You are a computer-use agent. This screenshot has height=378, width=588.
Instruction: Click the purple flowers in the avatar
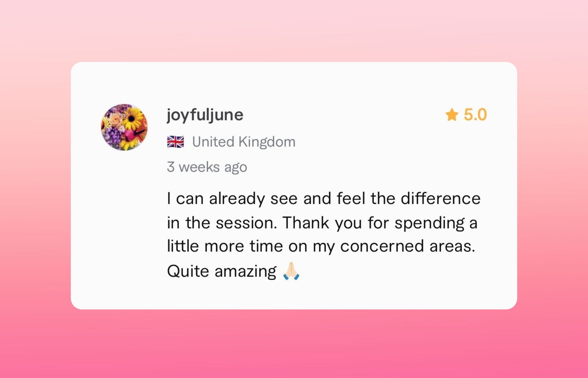113,135
